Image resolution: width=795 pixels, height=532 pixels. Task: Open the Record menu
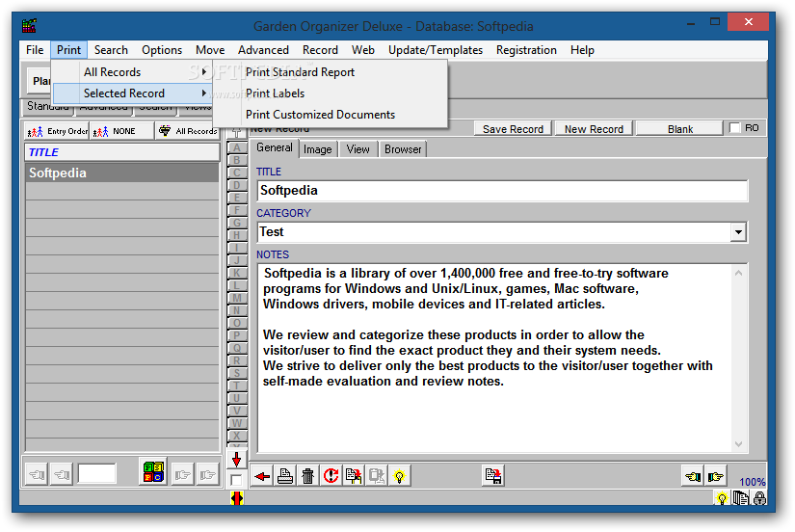coord(320,50)
